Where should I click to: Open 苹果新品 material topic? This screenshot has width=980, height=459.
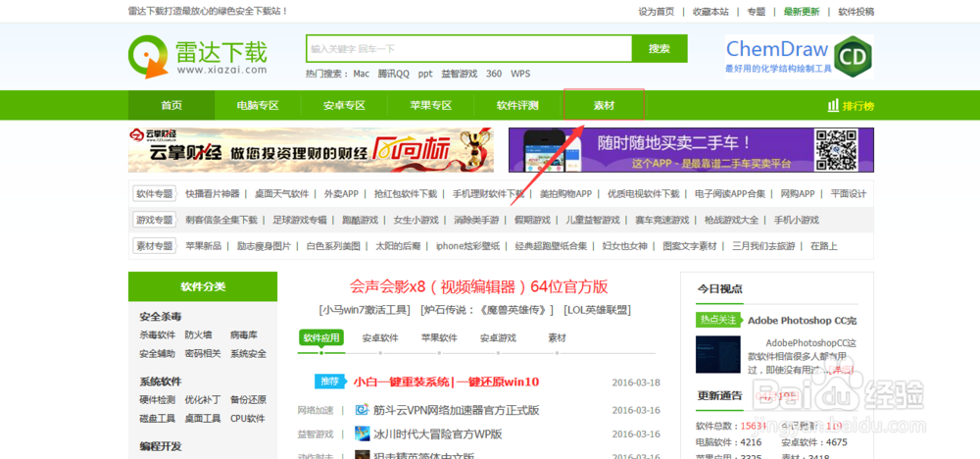tap(204, 246)
